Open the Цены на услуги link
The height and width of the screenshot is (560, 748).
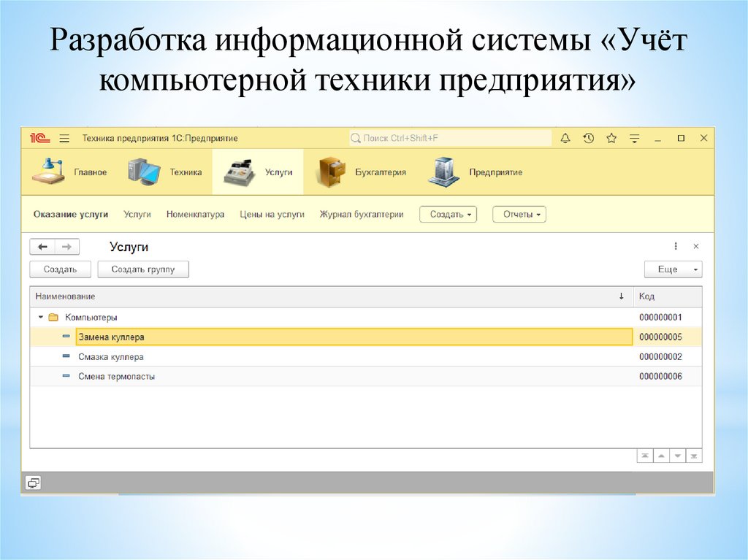[x=272, y=215]
